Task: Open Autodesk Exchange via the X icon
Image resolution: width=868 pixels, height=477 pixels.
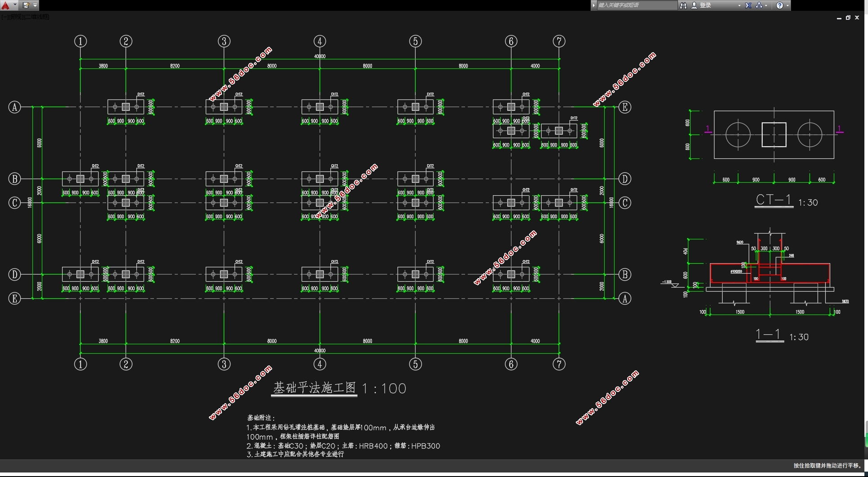Action: tap(748, 5)
